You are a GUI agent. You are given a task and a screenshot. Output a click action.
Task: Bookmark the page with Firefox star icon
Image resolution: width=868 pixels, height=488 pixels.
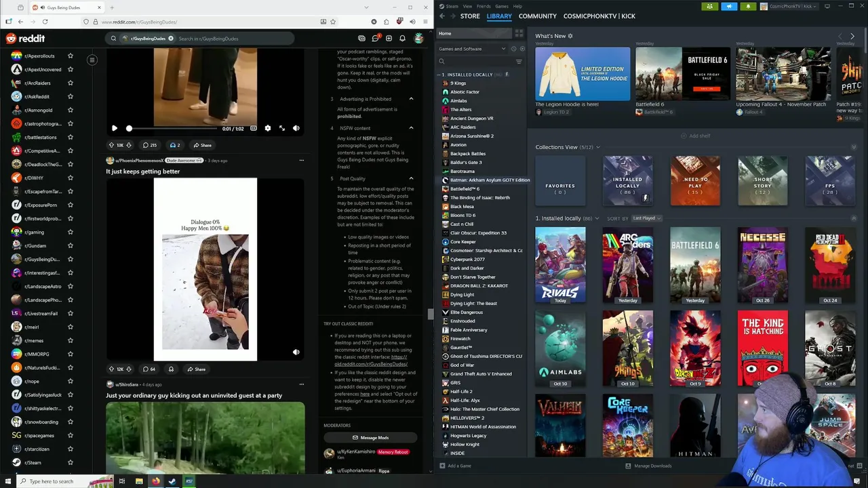[332, 22]
